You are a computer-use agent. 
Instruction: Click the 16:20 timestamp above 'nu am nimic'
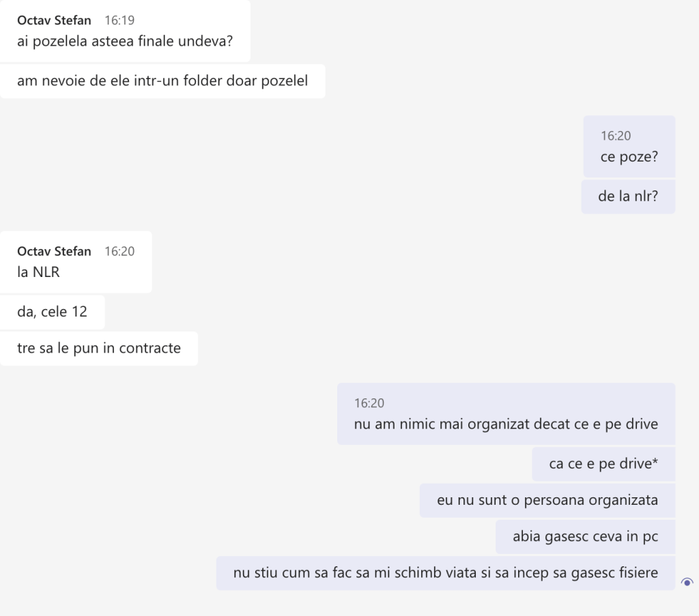pos(369,403)
